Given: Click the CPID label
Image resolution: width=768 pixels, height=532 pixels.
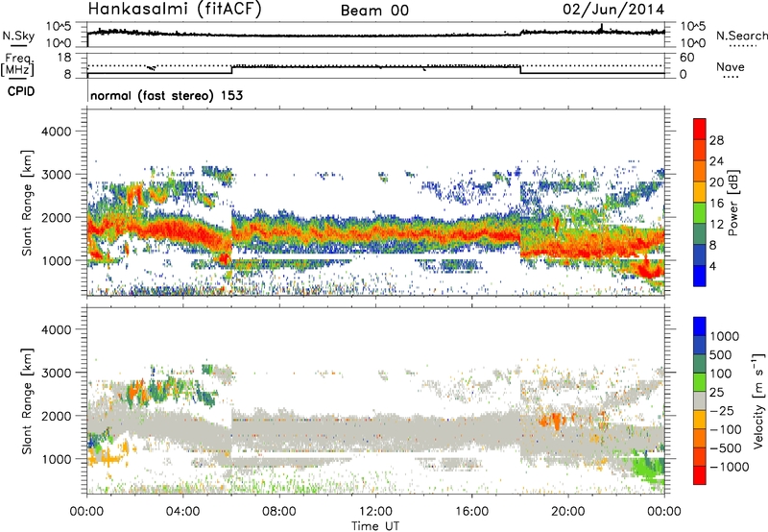Looking at the screenshot, I should tap(21, 91).
